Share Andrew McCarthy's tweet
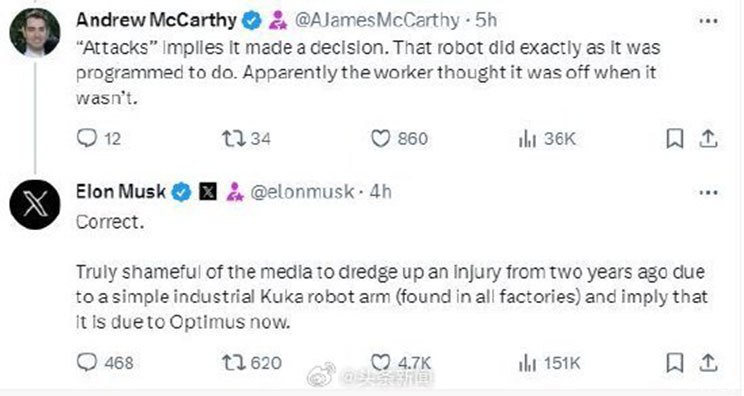This screenshot has height=396, width=744. point(708,138)
